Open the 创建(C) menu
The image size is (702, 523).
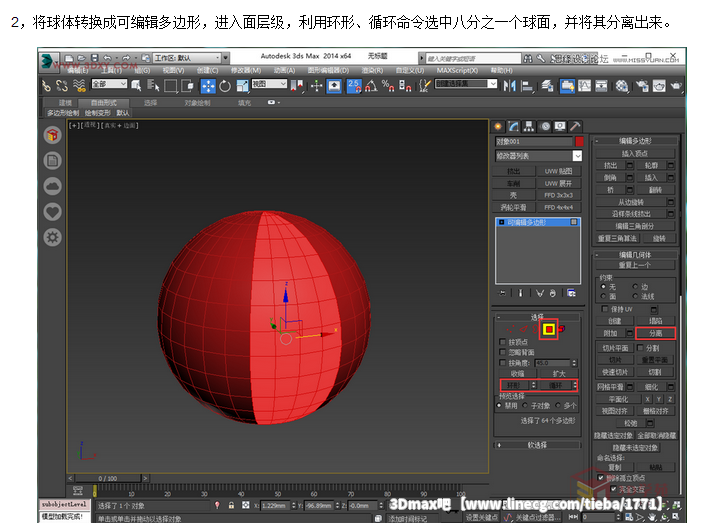(207, 70)
